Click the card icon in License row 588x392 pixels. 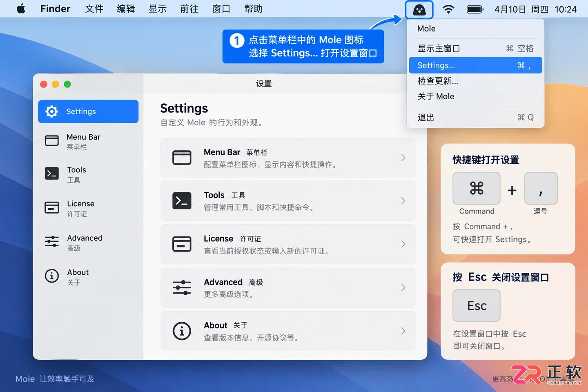182,244
